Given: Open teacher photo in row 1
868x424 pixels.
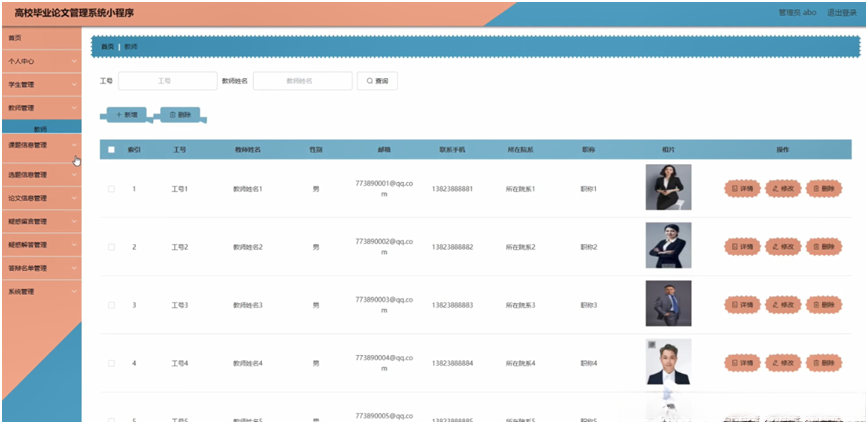Looking at the screenshot, I should [668, 187].
